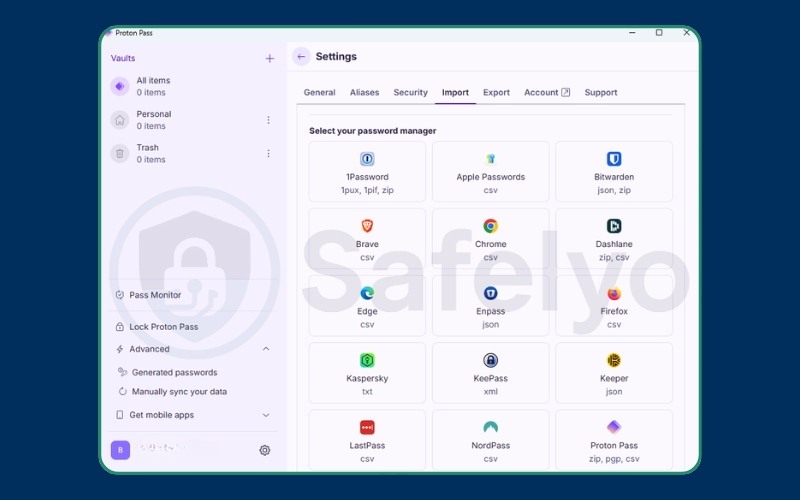
Task: Open Personal vault options menu
Action: (x=268, y=120)
